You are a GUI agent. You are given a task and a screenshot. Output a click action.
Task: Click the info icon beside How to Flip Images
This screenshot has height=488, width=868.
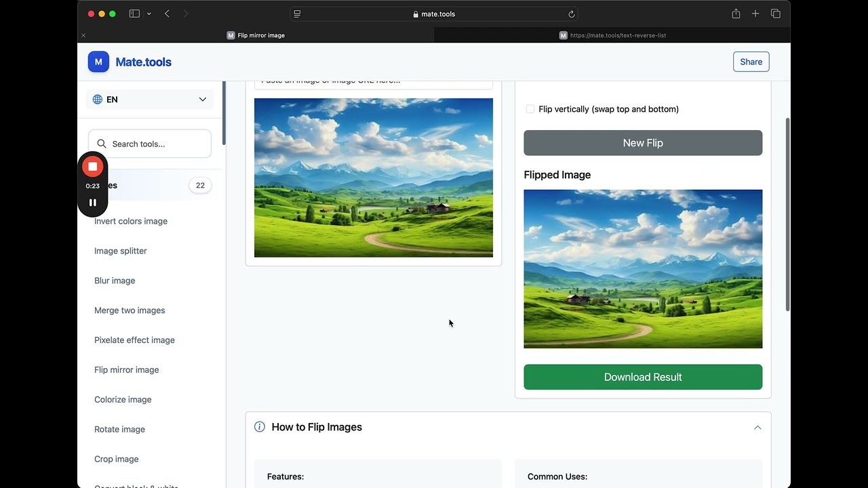click(x=260, y=427)
